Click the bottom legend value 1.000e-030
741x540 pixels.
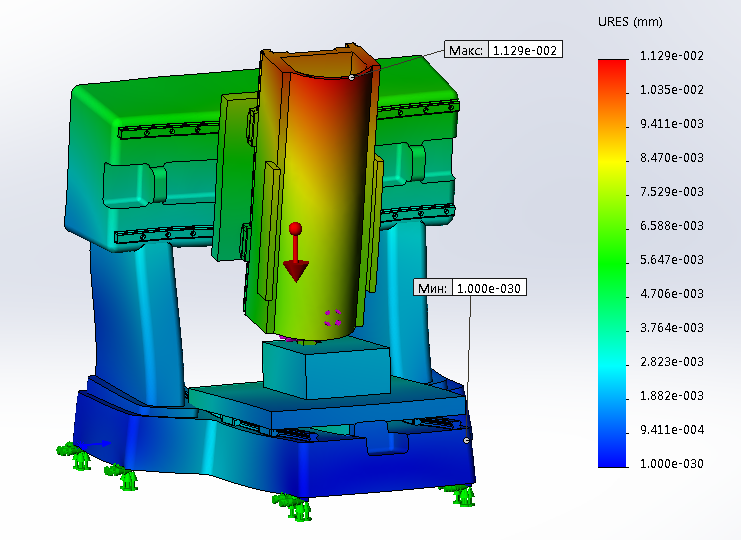672,464
